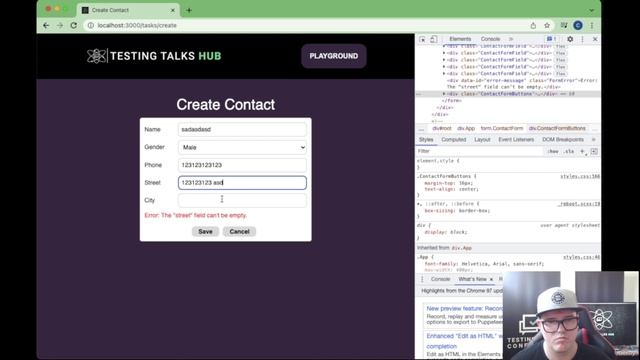640x360 pixels.
Task: Click the Name input field
Action: pos(242,129)
